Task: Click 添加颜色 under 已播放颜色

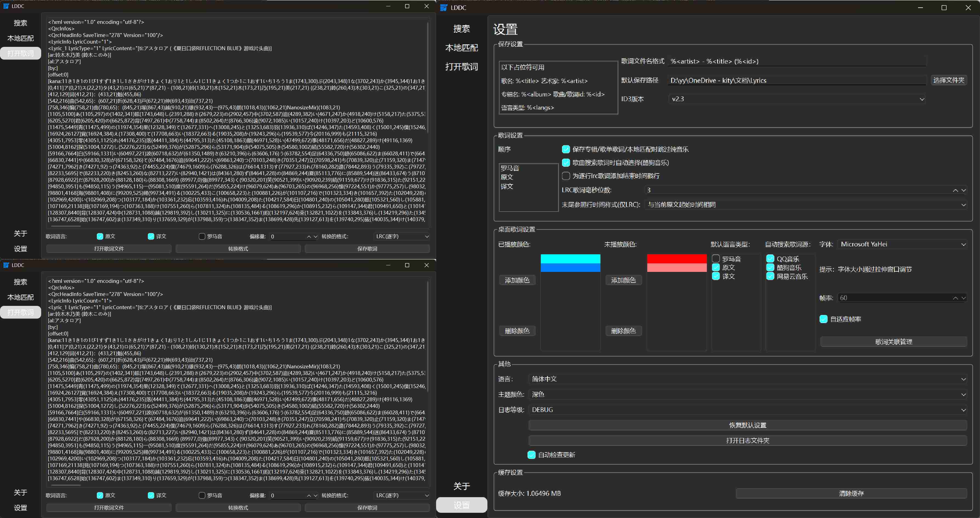Action: tap(517, 280)
